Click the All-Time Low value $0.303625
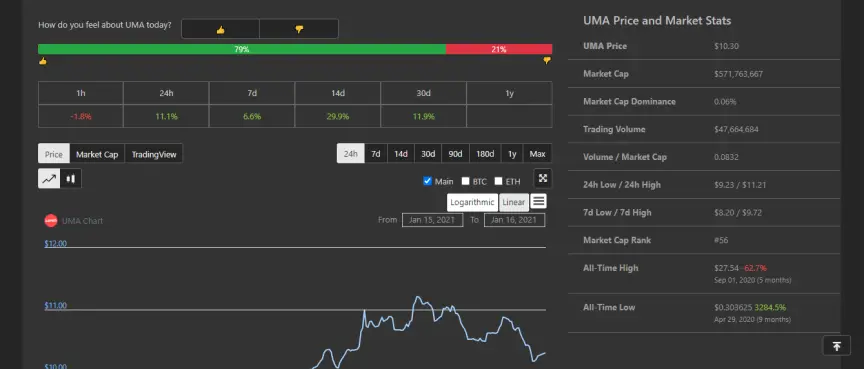Screen dimensions: 864x369 (733, 307)
